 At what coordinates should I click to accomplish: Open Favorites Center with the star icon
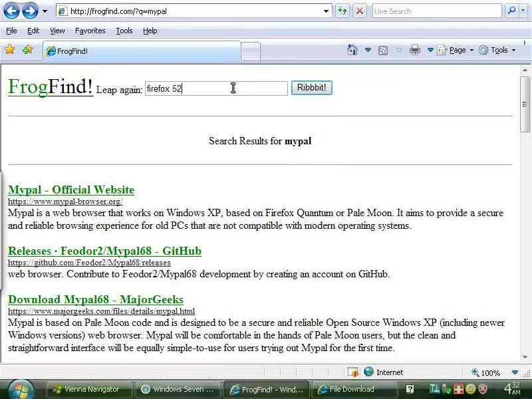(x=10, y=50)
